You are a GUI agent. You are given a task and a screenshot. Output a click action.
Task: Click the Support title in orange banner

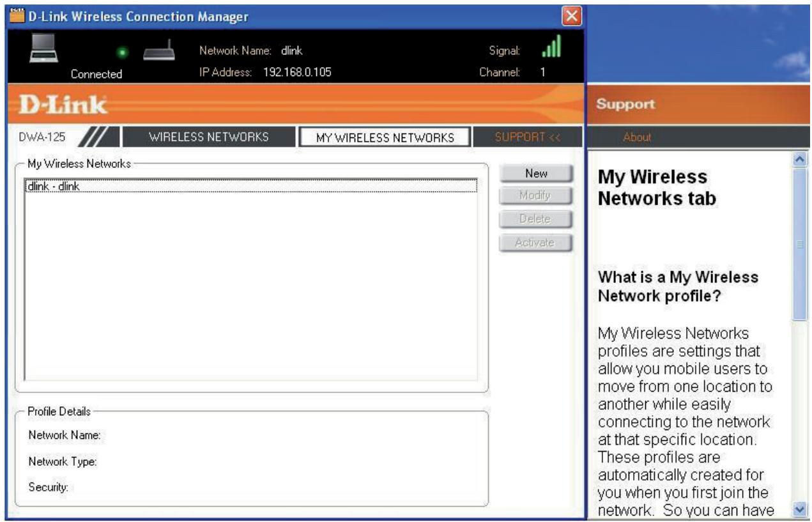(x=626, y=104)
